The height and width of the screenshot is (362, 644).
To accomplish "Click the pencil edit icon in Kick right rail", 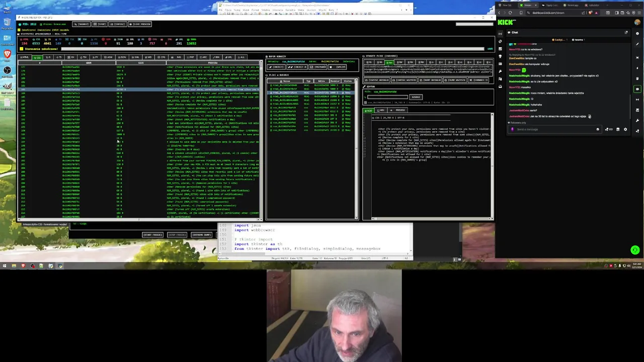I will point(637,44).
